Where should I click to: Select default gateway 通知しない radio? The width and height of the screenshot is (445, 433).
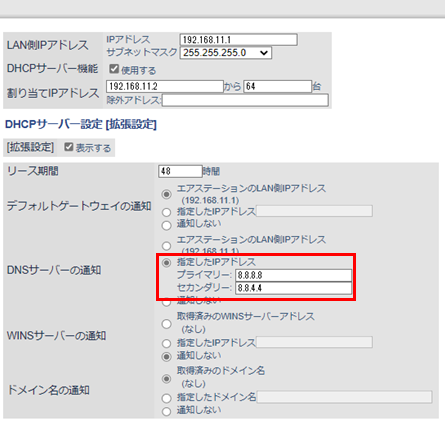(166, 225)
